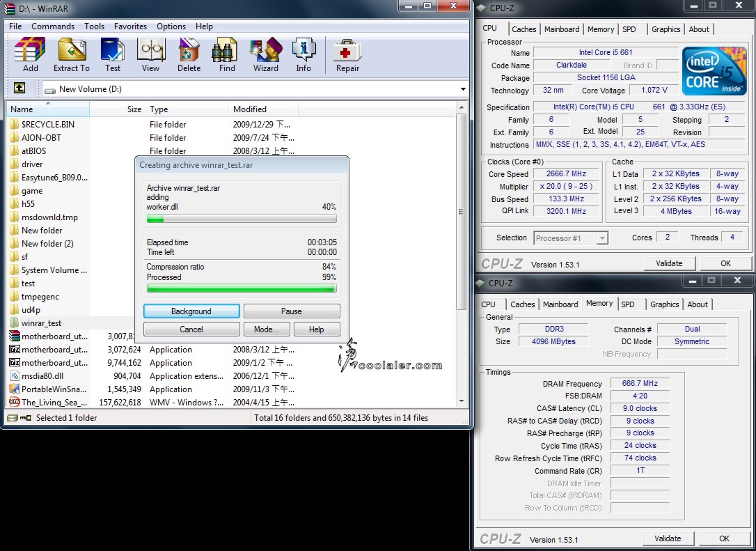Click scrollbar down arrow in file list
The width and height of the screenshot is (756, 551).
click(x=462, y=401)
